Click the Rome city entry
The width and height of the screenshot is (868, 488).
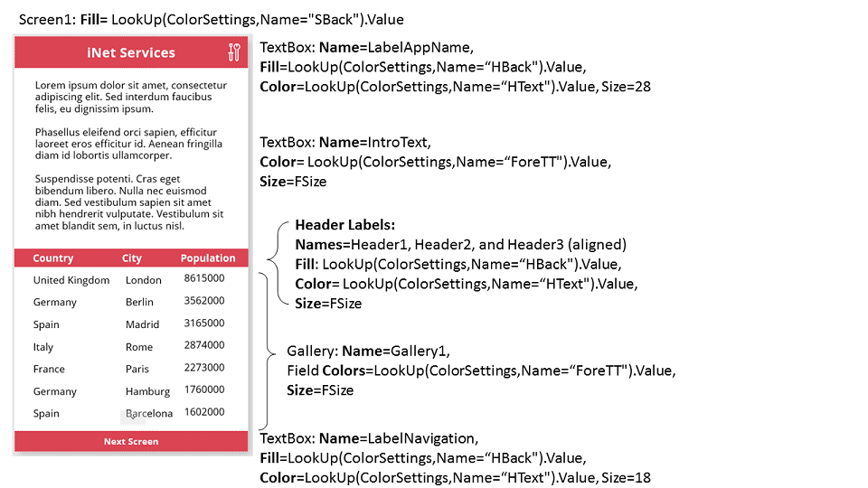(x=139, y=347)
